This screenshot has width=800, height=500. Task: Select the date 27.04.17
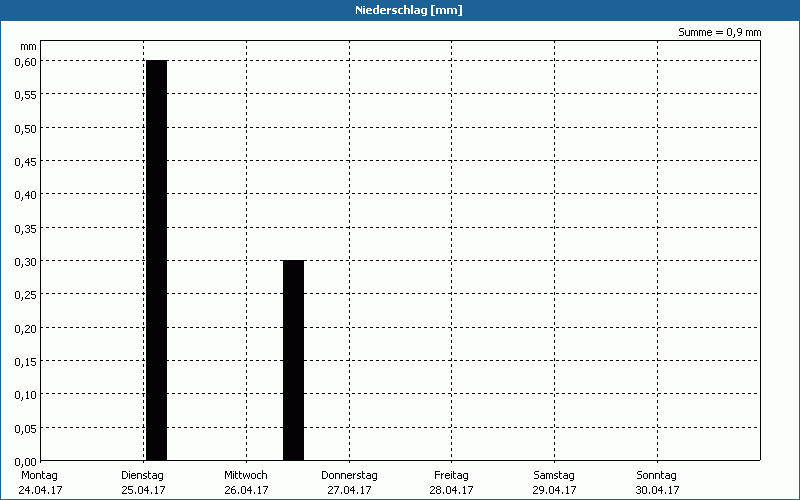coord(349,490)
